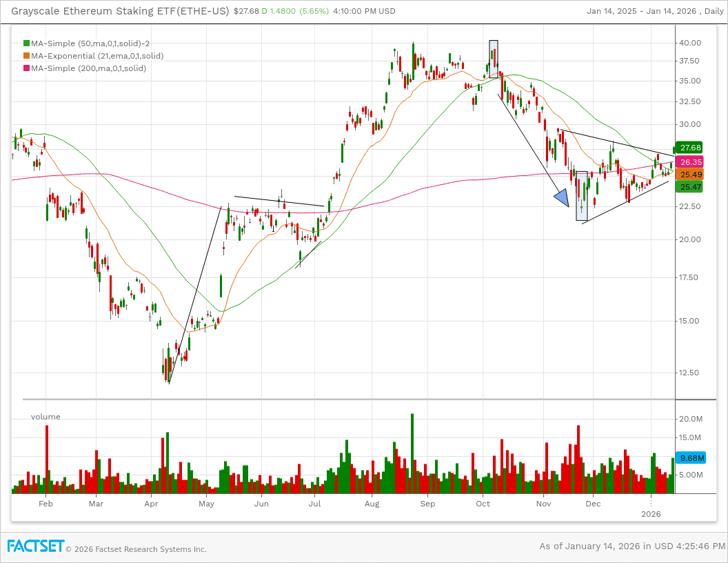Click the green 27.68 last price tag
The height and width of the screenshot is (563, 728).
coord(690,148)
